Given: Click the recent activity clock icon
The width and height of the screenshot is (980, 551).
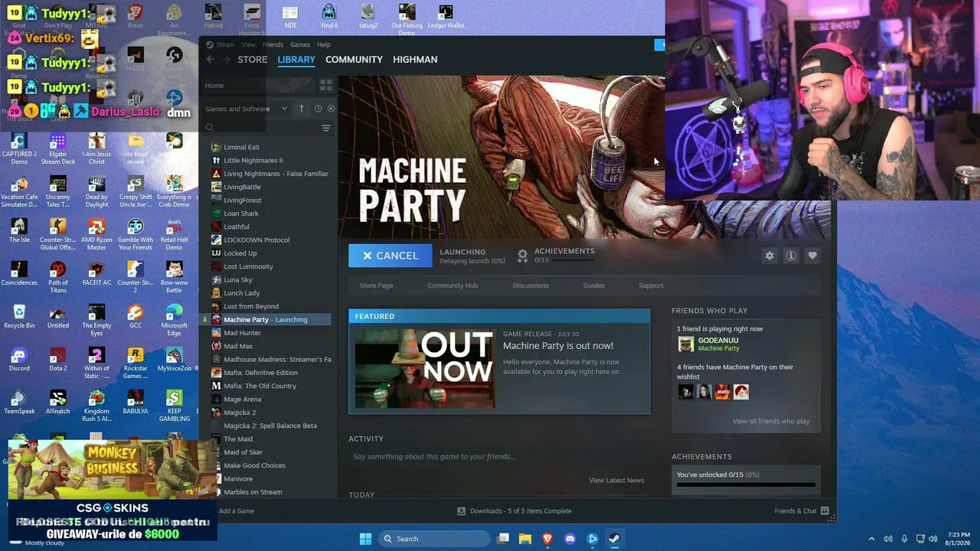Looking at the screenshot, I should pyautogui.click(x=318, y=109).
